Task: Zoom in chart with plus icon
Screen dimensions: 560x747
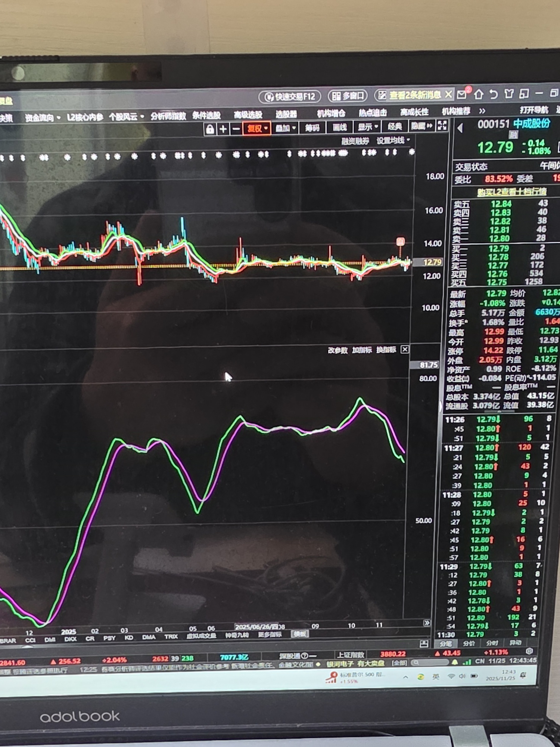Action: tap(223, 129)
